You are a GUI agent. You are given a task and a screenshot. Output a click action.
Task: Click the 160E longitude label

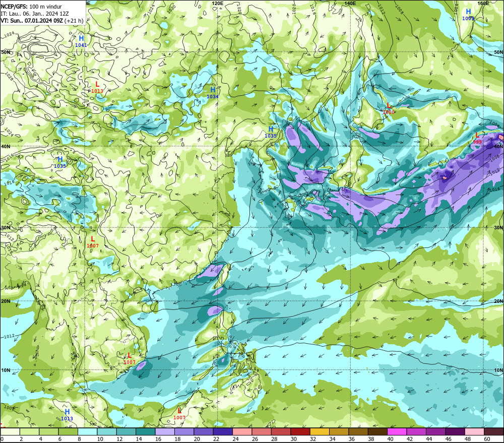tap(483, 3)
